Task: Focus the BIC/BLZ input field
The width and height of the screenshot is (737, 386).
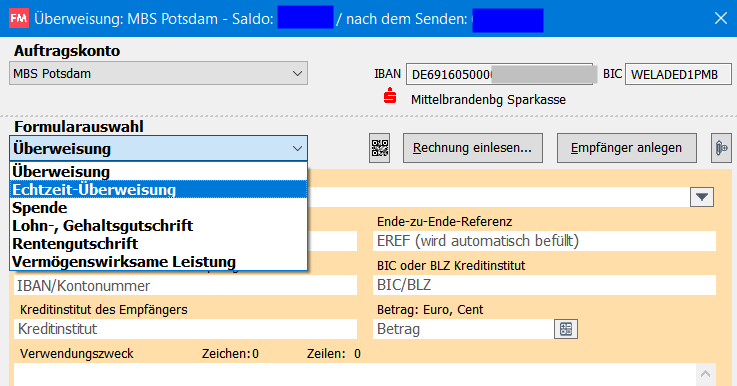Action: [x=544, y=285]
